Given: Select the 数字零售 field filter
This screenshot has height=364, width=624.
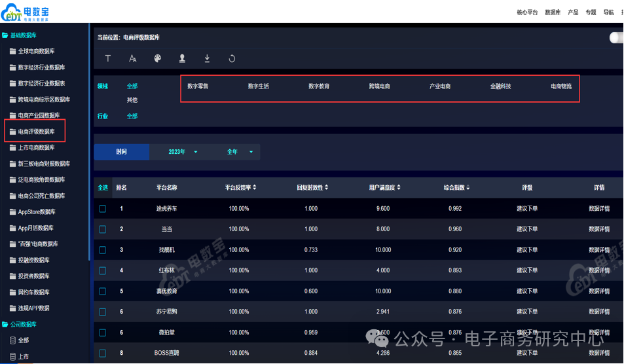Looking at the screenshot, I should [198, 86].
